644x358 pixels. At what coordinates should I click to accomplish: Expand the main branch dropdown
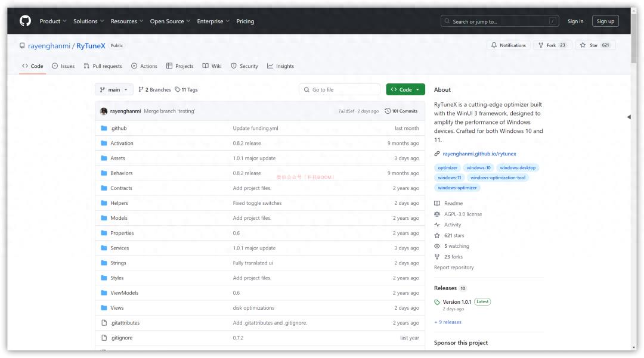coord(113,90)
